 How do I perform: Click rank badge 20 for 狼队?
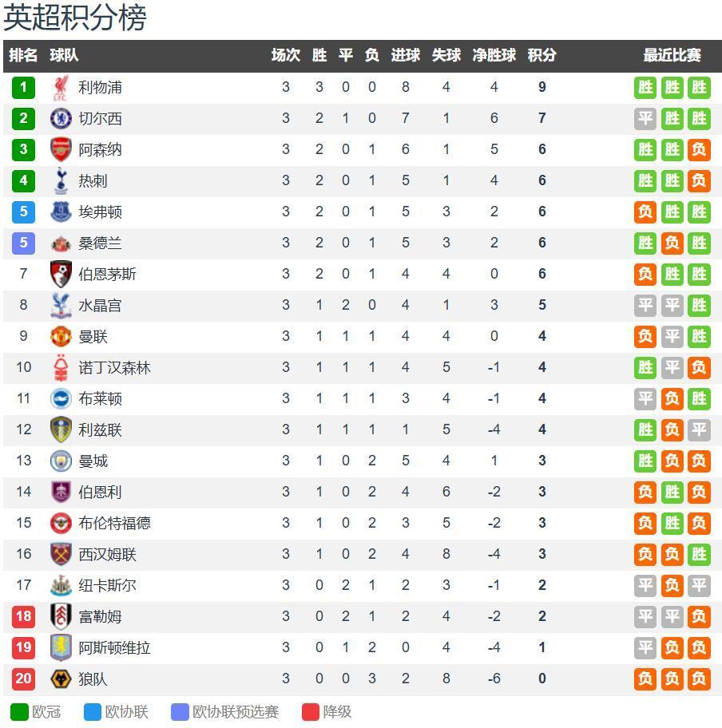coord(23,679)
